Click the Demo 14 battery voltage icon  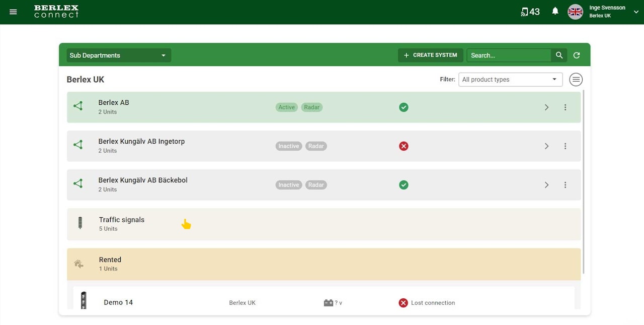329,303
